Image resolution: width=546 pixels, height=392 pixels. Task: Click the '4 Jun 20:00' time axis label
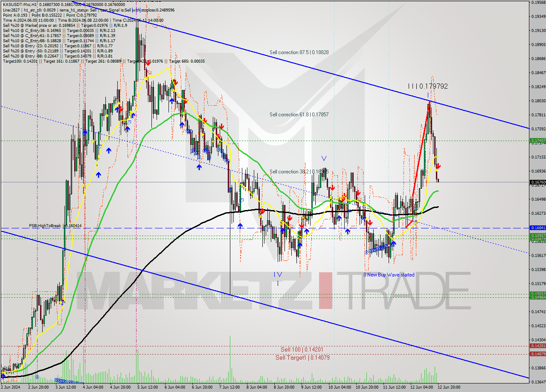click(120, 387)
